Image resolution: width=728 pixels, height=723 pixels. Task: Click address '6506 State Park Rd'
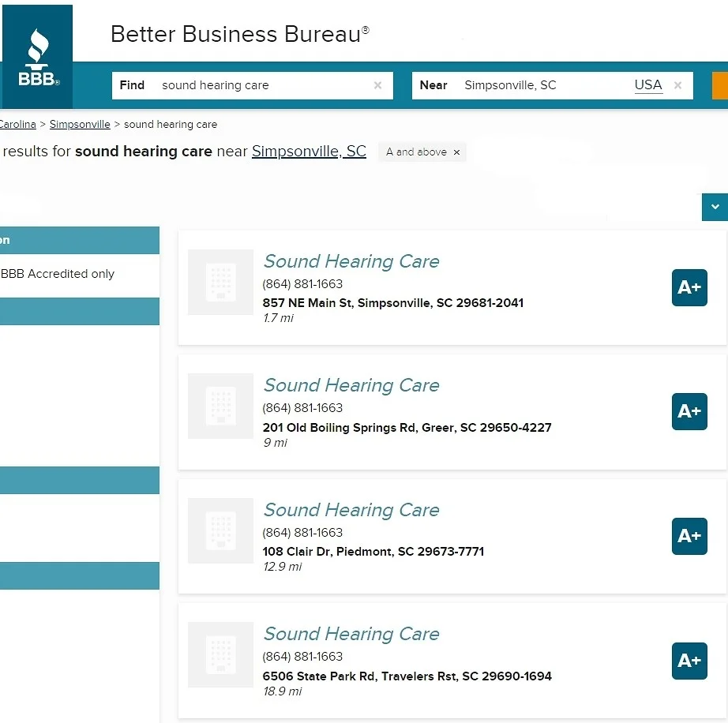pos(407,676)
